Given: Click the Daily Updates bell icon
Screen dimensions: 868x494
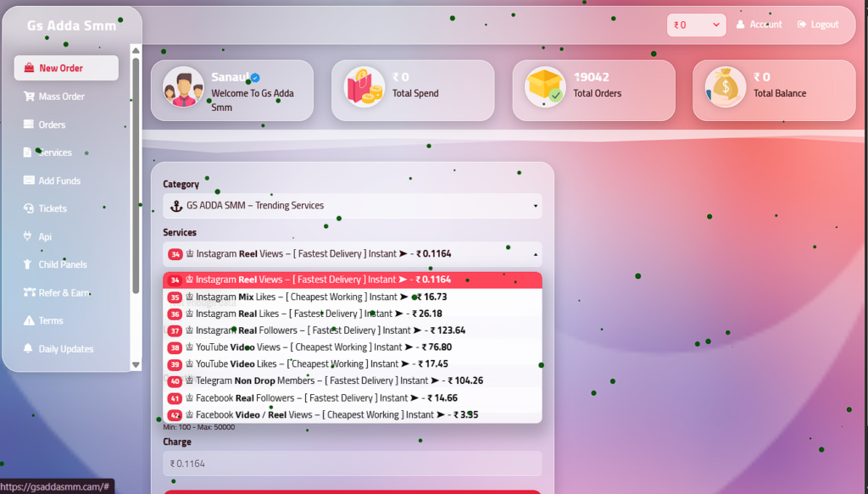Looking at the screenshot, I should (x=29, y=349).
